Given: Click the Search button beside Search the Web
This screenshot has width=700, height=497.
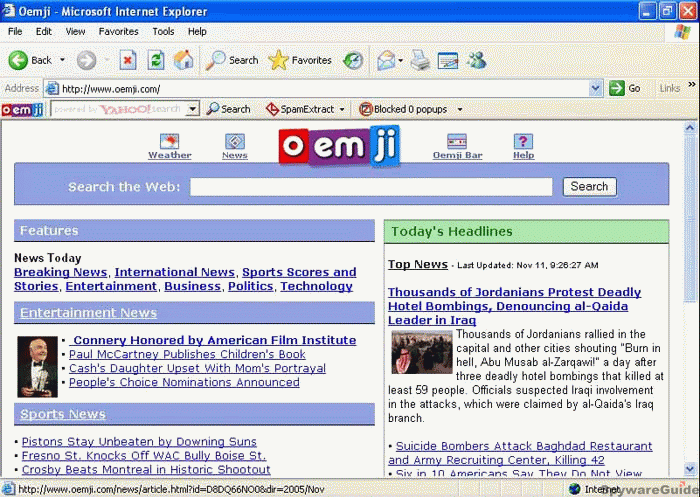Looking at the screenshot, I should tap(589, 186).
